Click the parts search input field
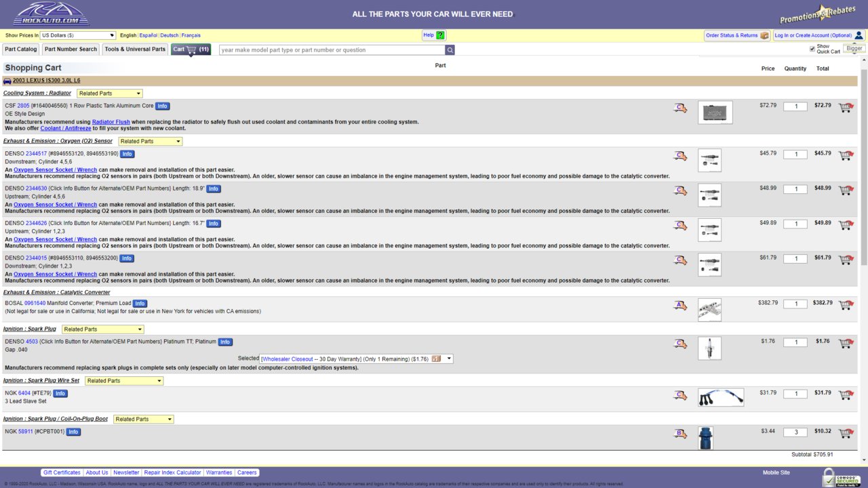Image resolution: width=868 pixels, height=488 pixels. pos(332,50)
